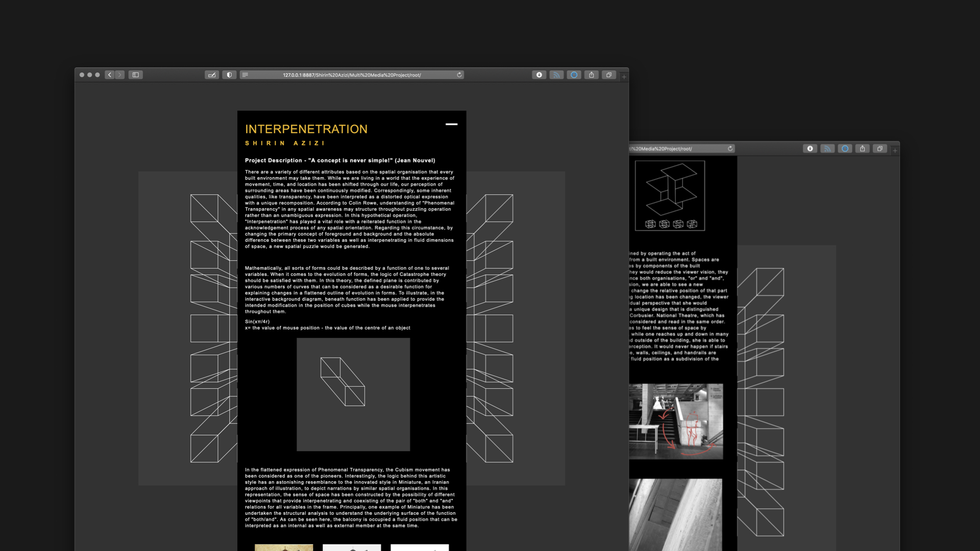980x551 pixels.
Task: Click the address field in the back window
Action: pos(682,149)
